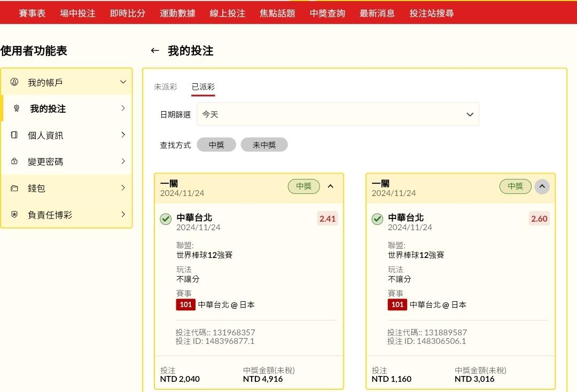Open 我的投注 via its right chevron

123,108
